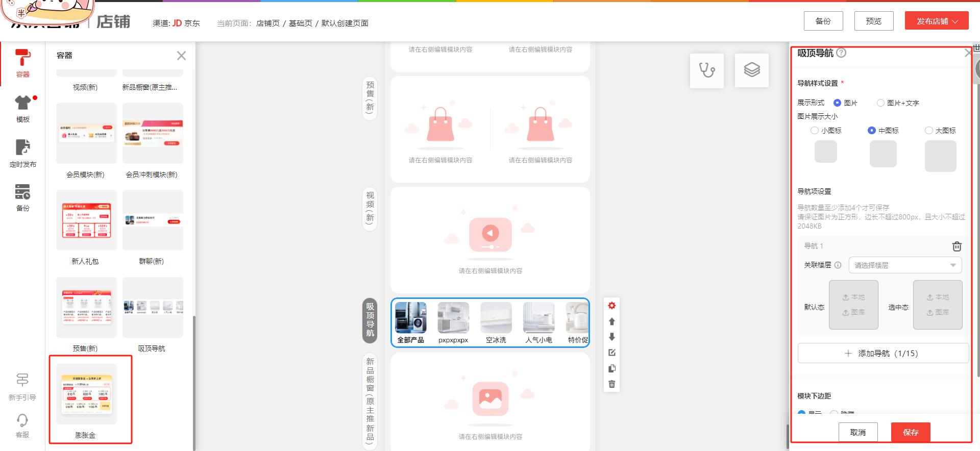Click the stethoscope diagnosis icon
Viewport: 980px width, 451px height.
click(x=706, y=70)
